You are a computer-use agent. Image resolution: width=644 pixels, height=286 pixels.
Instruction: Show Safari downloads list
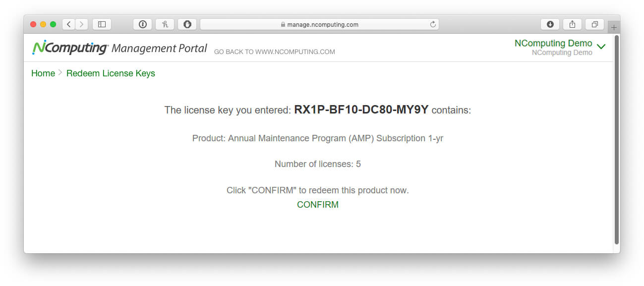550,24
